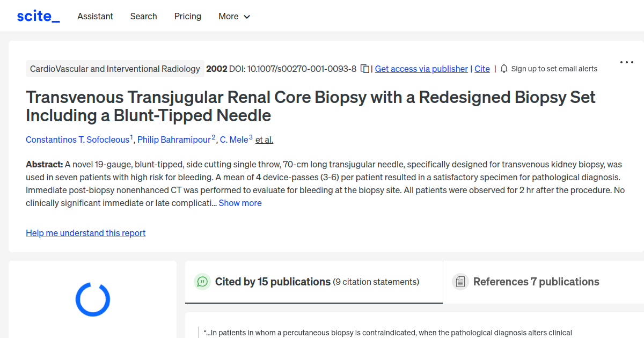
Task: Open the Assistant page
Action: pyautogui.click(x=95, y=16)
